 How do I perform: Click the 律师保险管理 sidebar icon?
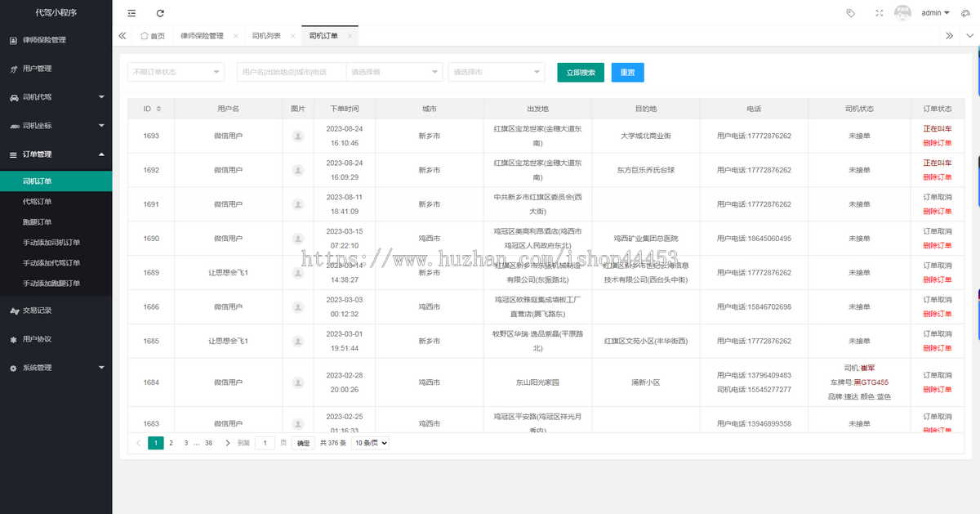tap(14, 40)
